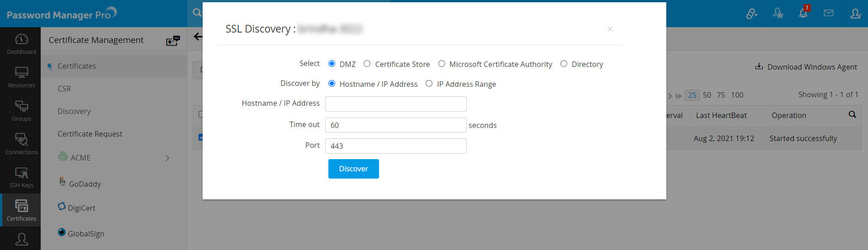Click the certificate chat icon beside Certificate Management

click(173, 41)
